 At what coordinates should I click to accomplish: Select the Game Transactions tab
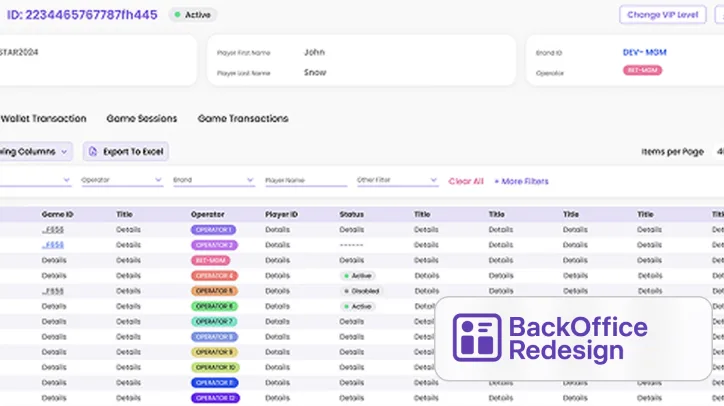pyautogui.click(x=243, y=119)
